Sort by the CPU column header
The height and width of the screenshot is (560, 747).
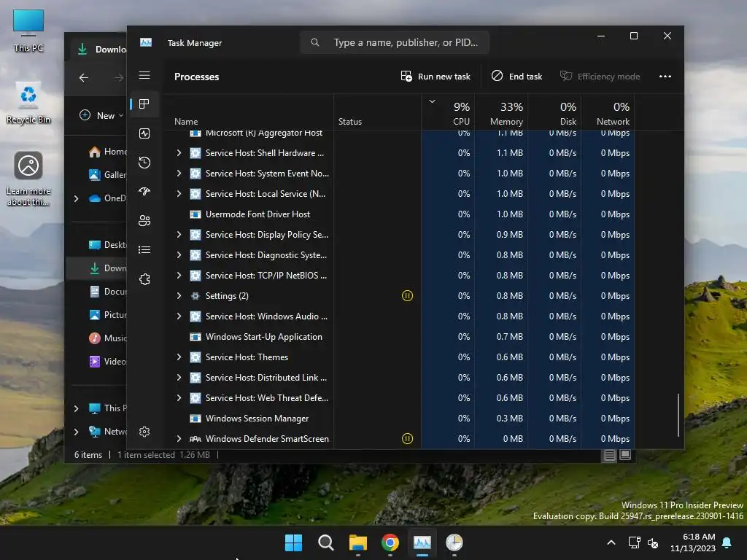point(448,112)
